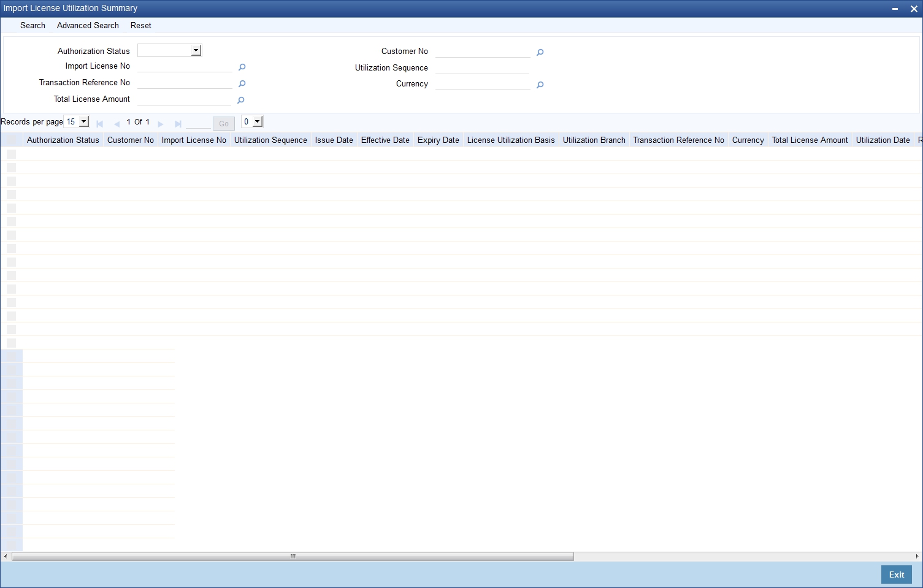Viewport: 923px width, 588px height.
Task: Go to first page of records
Action: [99, 124]
